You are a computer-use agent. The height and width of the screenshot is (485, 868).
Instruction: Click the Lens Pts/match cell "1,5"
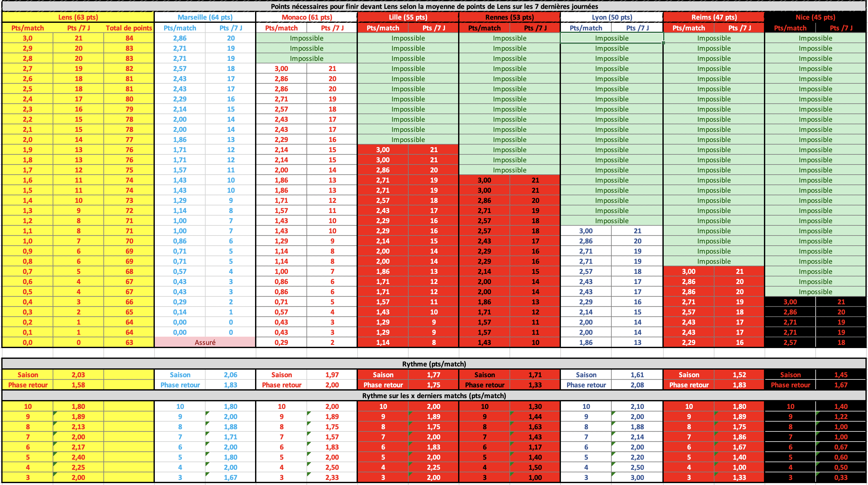pos(28,191)
